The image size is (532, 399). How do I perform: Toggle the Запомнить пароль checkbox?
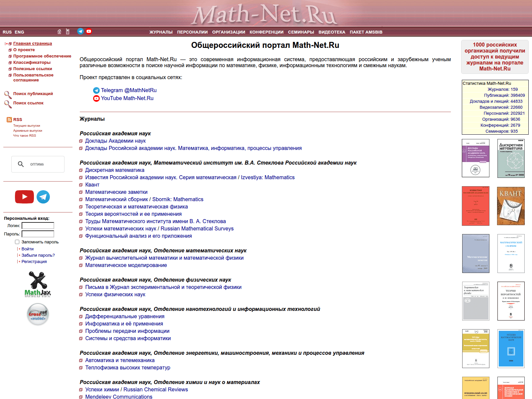tap(17, 242)
